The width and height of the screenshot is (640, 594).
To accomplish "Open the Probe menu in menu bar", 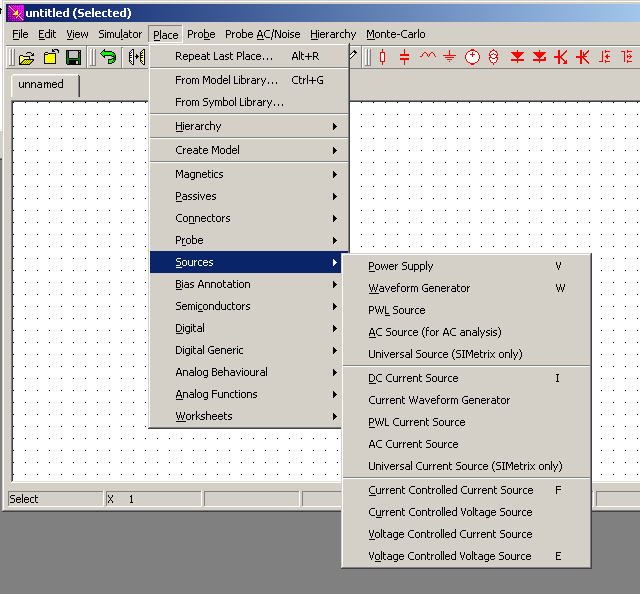I will tap(201, 34).
